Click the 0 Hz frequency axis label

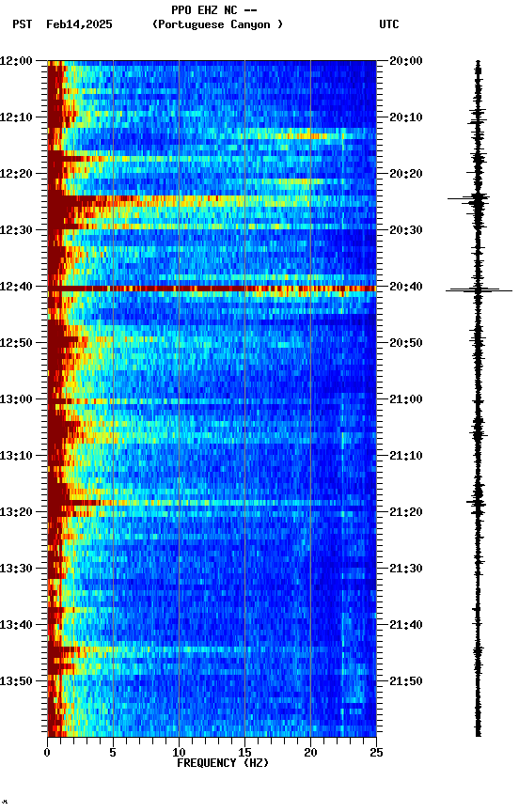[x=47, y=753]
